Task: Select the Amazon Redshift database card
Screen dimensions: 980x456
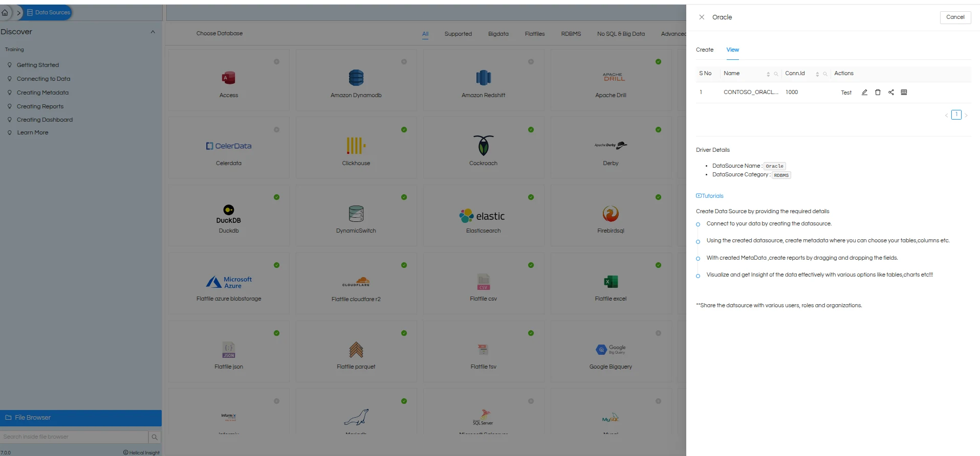Action: 484,80
